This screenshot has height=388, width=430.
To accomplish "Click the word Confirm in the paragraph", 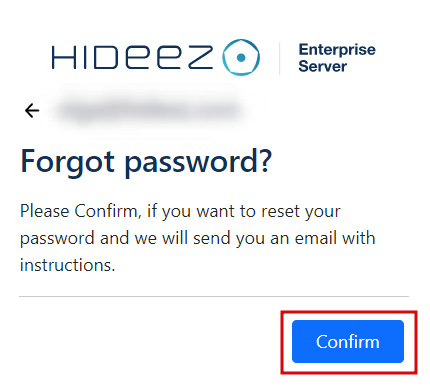I will coord(106,211).
